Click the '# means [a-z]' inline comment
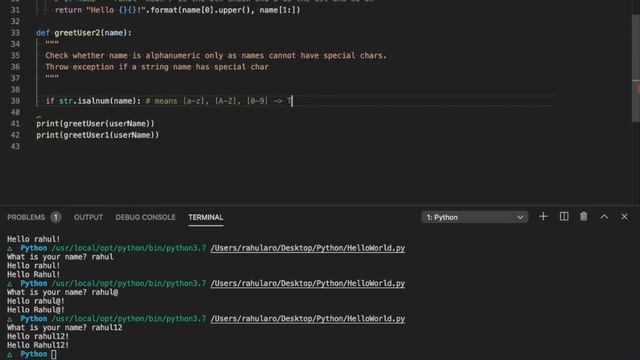The image size is (640, 360). pos(219,101)
